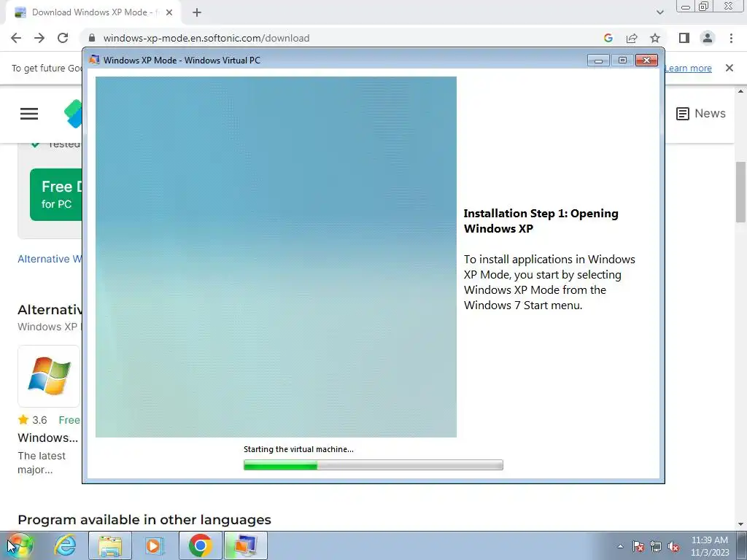Go forward with browser forward arrow
The width and height of the screenshot is (747, 560).
tap(39, 38)
